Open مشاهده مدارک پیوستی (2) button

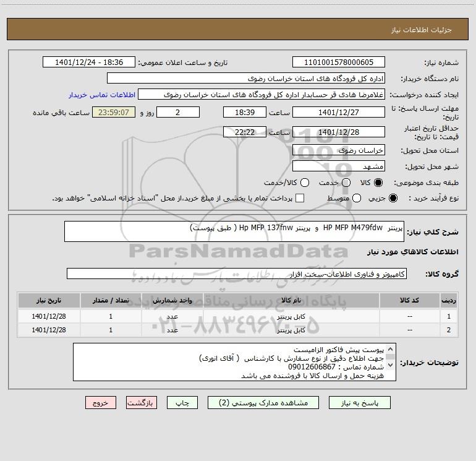click(263, 403)
